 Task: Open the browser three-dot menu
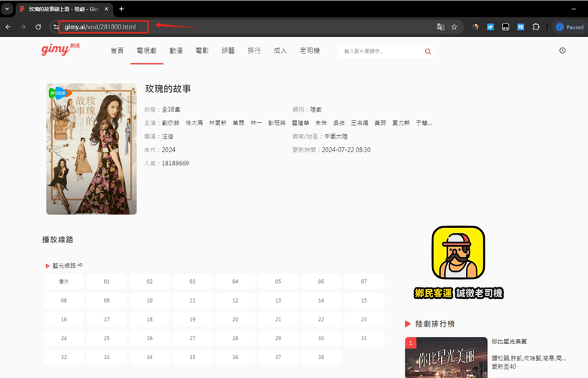click(580, 26)
